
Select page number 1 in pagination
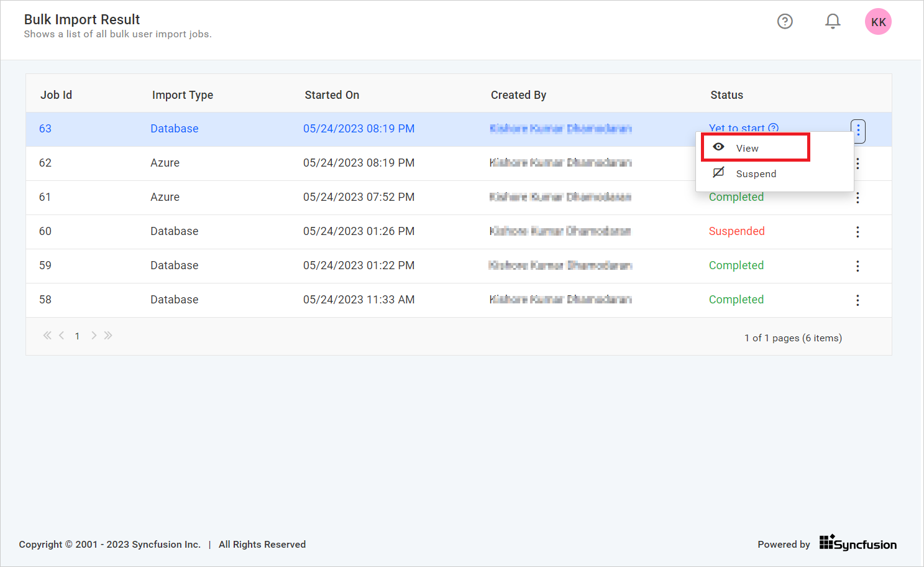(77, 336)
